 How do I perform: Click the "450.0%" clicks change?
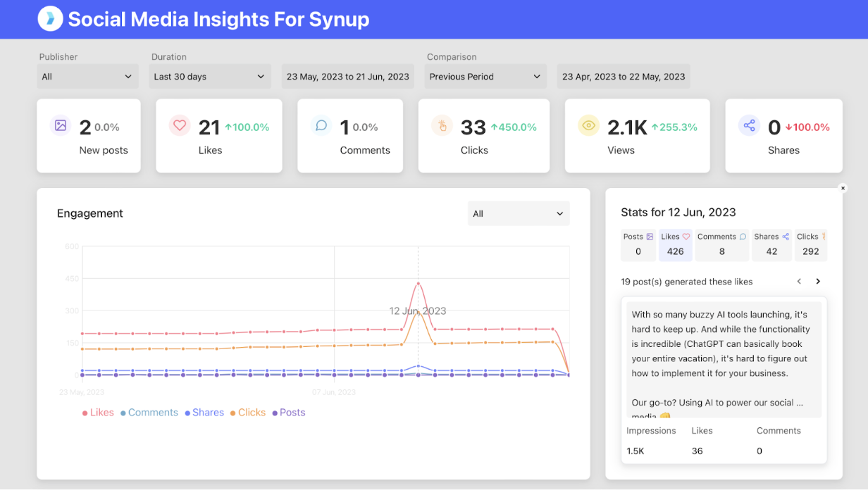coord(514,127)
